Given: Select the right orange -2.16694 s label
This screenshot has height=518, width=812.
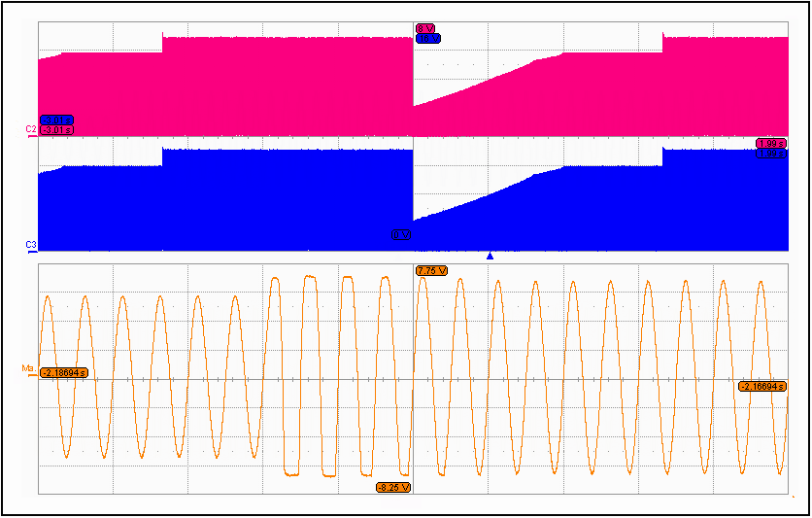Looking at the screenshot, I should click(762, 386).
